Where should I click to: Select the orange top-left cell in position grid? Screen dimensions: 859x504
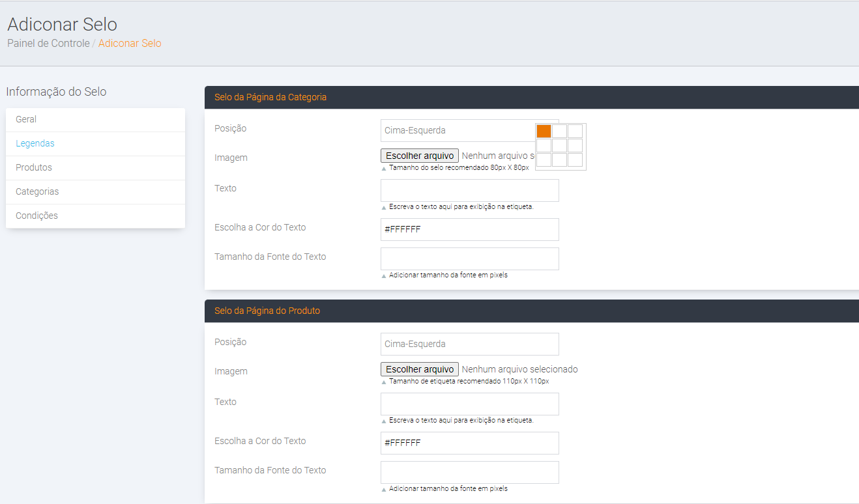coord(544,132)
